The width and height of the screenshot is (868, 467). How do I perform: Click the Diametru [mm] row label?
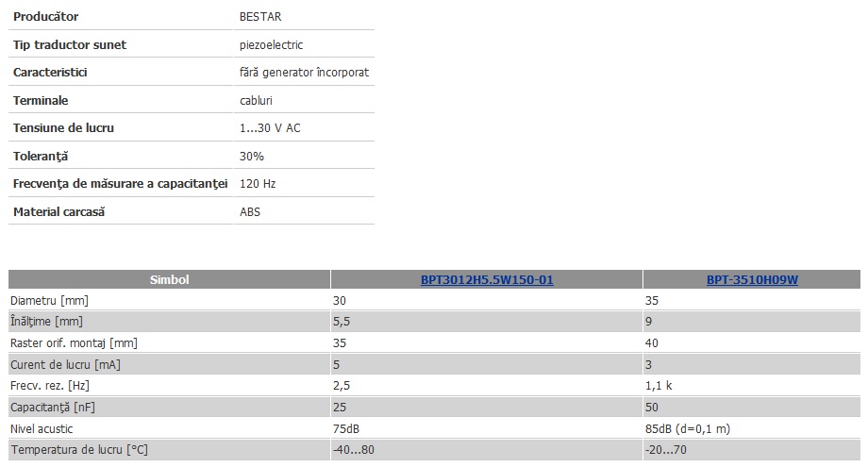(49, 300)
